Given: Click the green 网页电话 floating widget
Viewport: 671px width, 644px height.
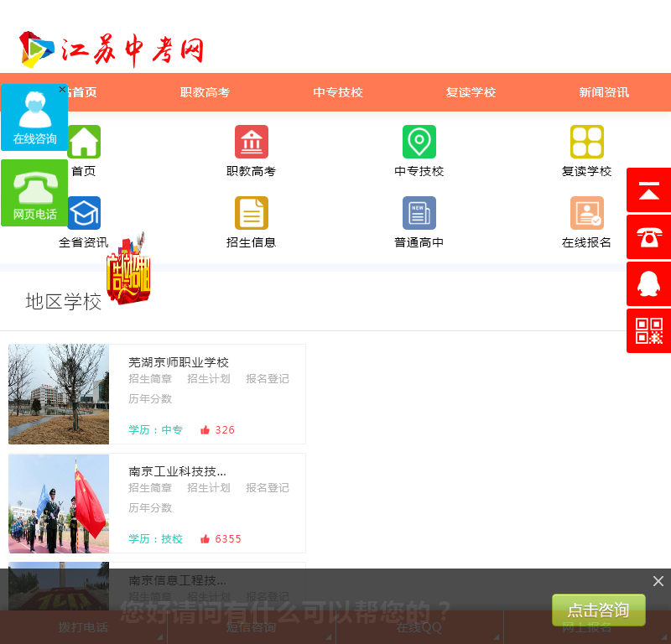Looking at the screenshot, I should click(x=34, y=193).
